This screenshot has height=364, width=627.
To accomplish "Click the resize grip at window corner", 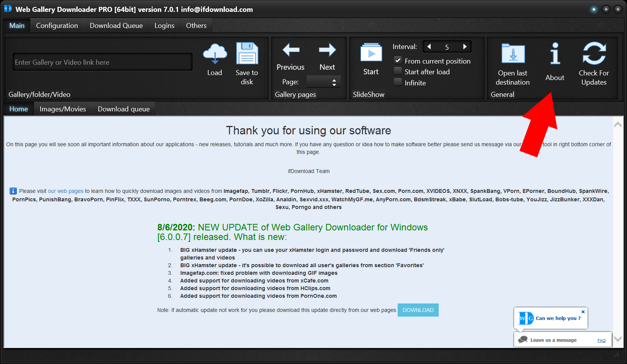I will click(617, 354).
